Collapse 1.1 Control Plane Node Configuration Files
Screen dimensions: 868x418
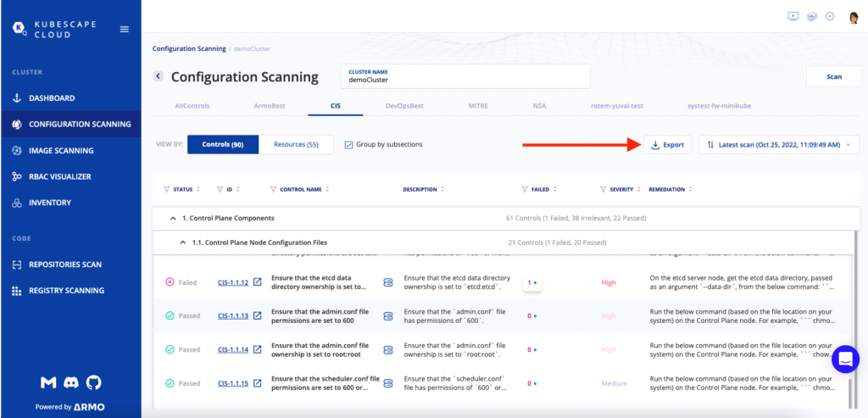pos(183,242)
